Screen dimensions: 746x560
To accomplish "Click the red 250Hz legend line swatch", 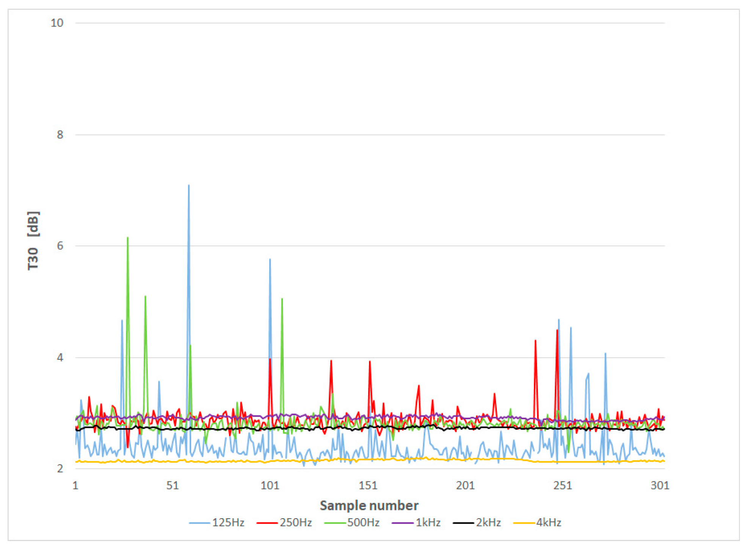I will (x=267, y=523).
